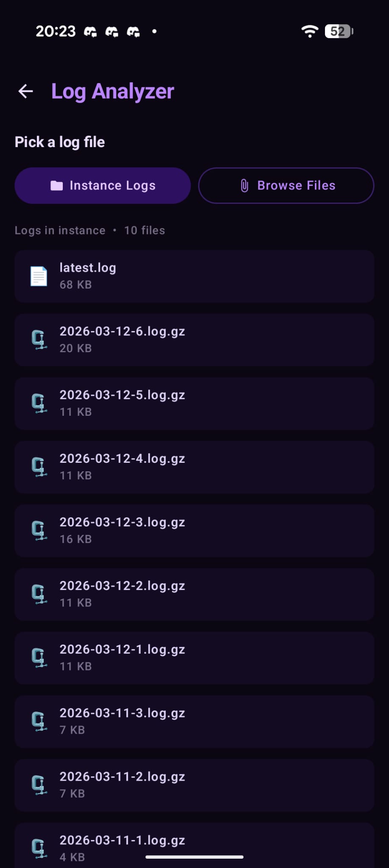Open the latest.log file
This screenshot has width=389, height=868.
pos(194,276)
